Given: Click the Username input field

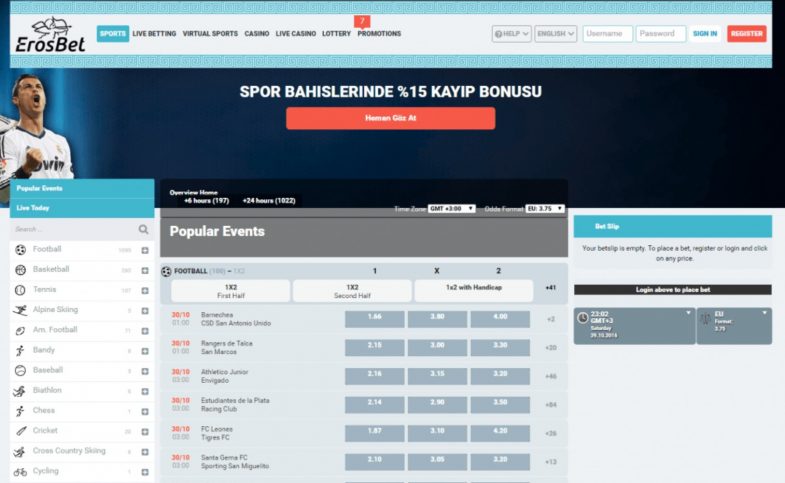Looking at the screenshot, I should (607, 34).
